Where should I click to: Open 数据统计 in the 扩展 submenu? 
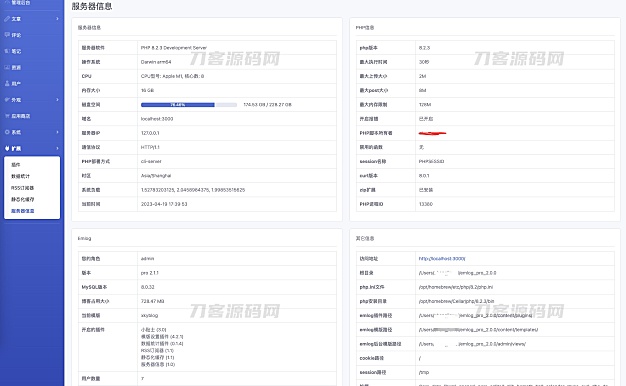click(20, 176)
